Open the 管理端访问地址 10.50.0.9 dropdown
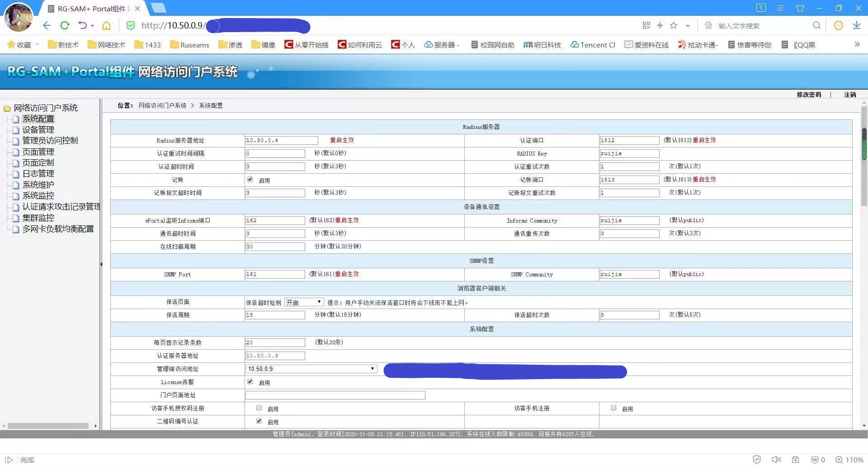 coord(311,369)
